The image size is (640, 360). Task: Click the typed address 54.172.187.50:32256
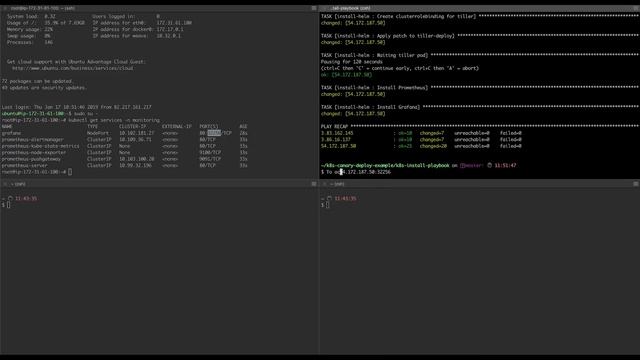366,172
